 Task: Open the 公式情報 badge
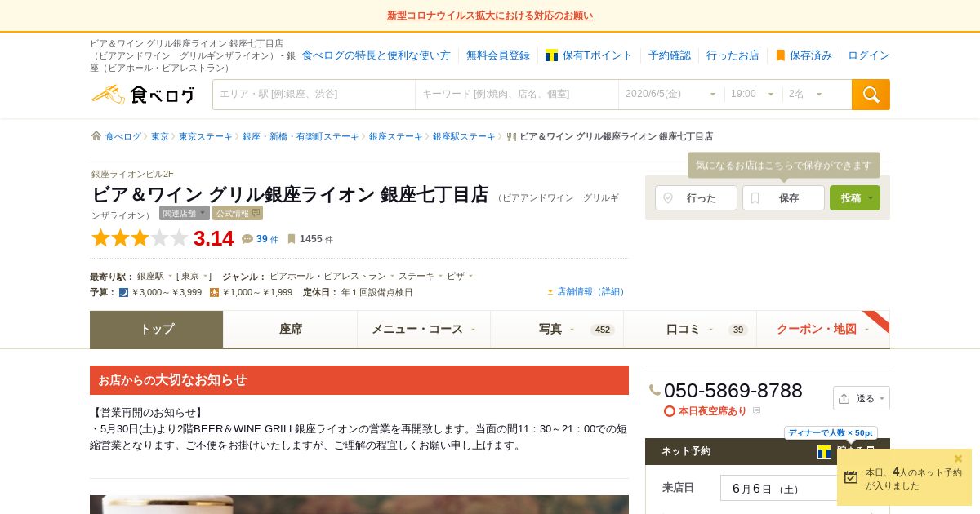238,213
